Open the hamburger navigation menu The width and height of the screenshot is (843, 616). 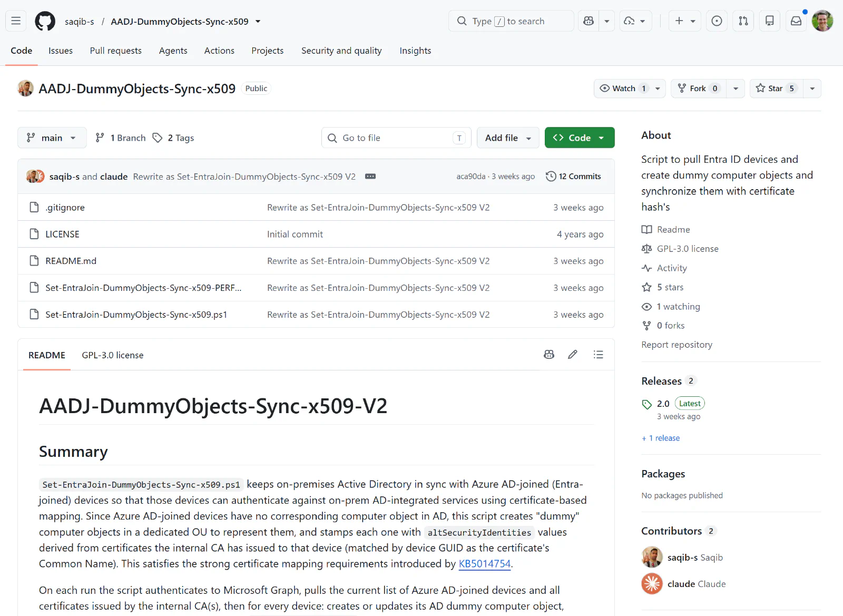[16, 21]
